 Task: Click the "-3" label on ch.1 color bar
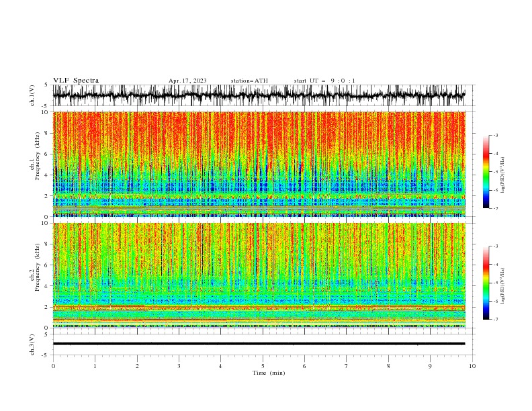tap(496, 135)
